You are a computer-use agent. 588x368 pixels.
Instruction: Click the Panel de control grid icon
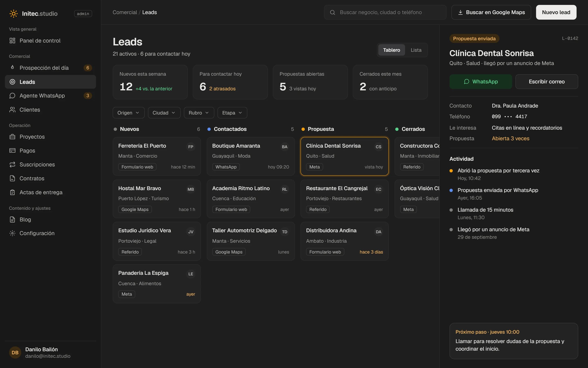pyautogui.click(x=12, y=41)
